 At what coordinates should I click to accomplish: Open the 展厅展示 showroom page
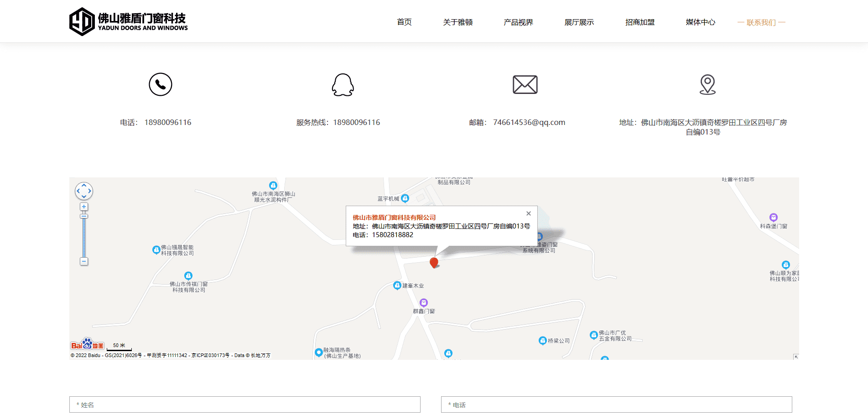(579, 22)
